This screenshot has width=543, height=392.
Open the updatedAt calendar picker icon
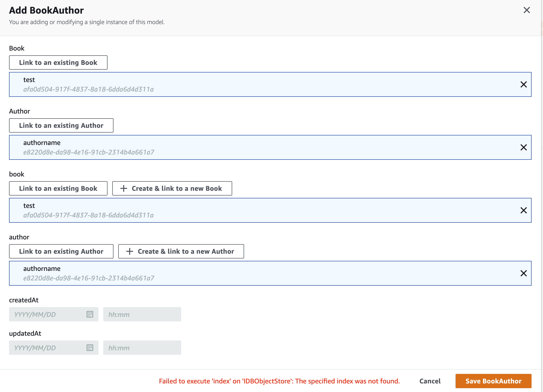coord(90,347)
